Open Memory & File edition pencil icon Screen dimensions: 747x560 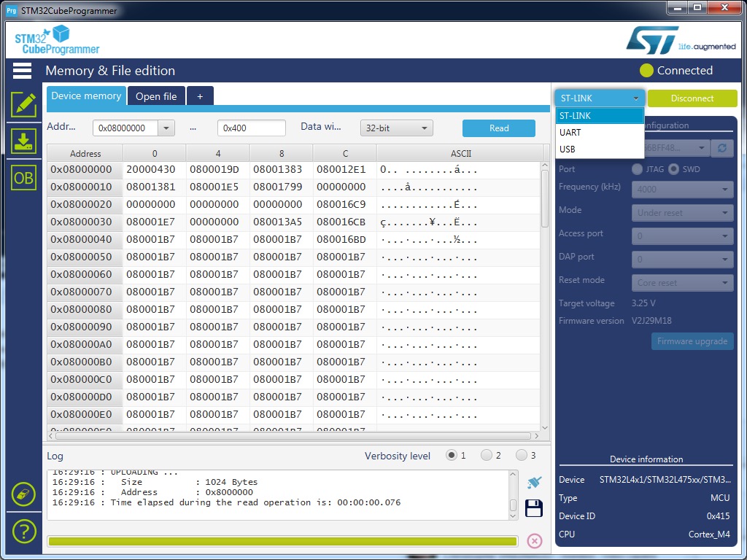pyautogui.click(x=23, y=104)
